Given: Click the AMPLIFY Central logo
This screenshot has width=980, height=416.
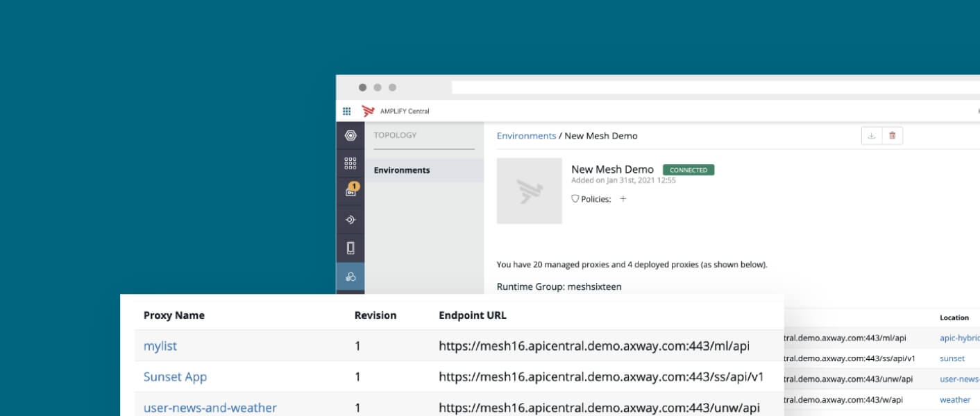Looking at the screenshot, I should coord(368,111).
